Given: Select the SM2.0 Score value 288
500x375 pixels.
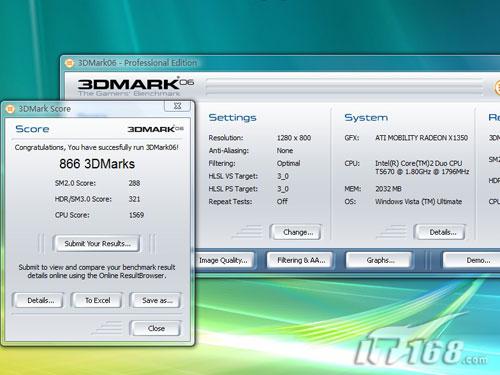Looking at the screenshot, I should (134, 183).
